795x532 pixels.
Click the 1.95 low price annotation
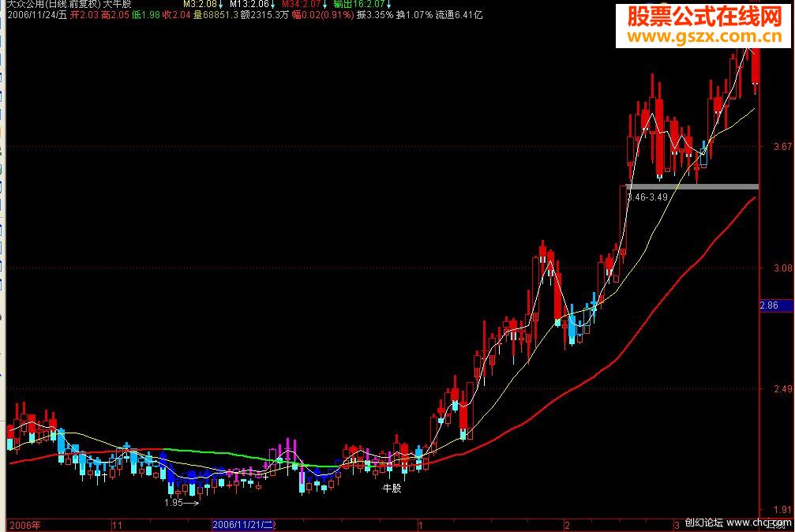coord(174,503)
